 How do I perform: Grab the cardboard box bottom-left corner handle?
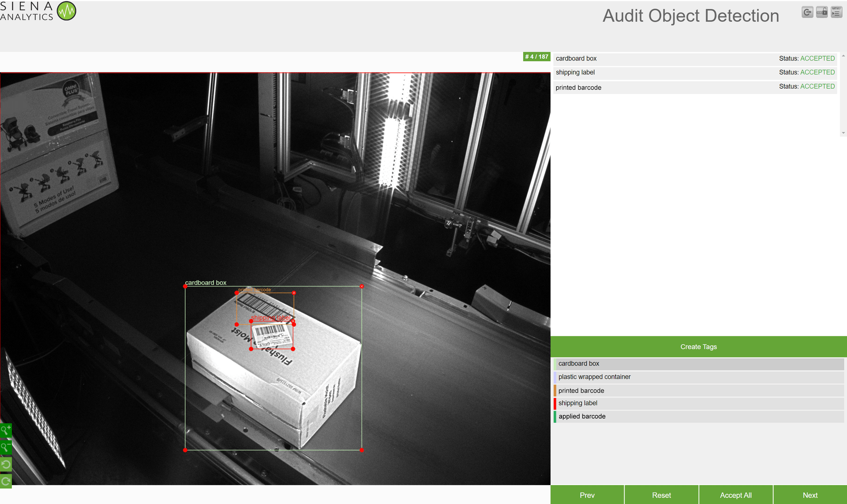(185, 450)
